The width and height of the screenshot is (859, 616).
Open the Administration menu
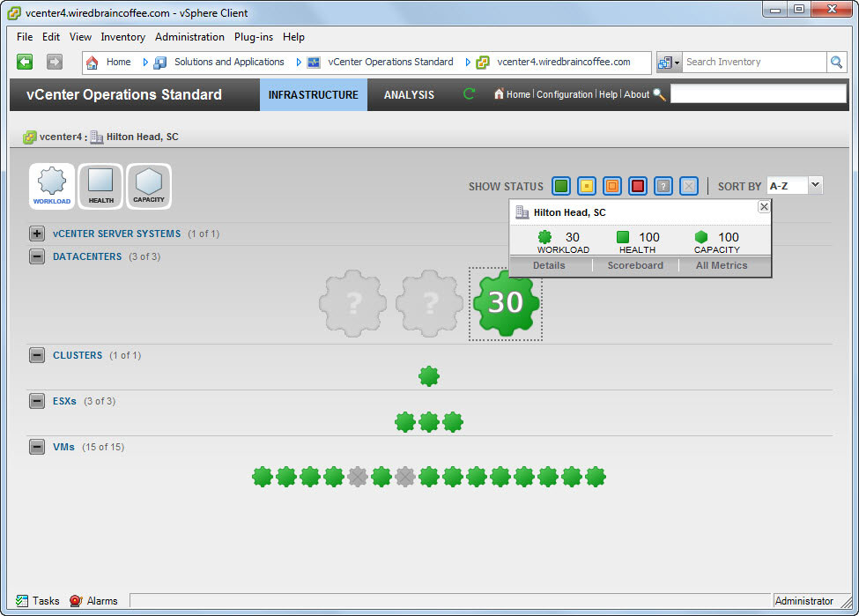[x=189, y=37]
